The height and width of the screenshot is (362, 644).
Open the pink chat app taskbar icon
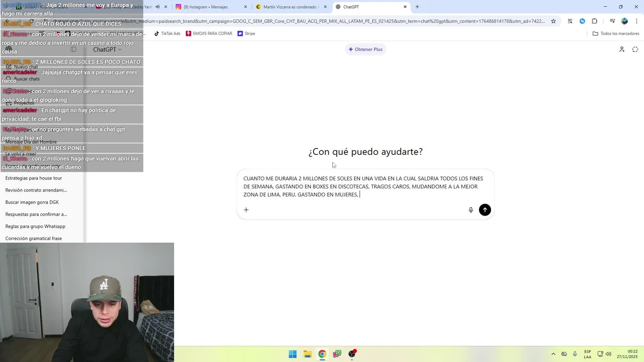click(x=337, y=354)
